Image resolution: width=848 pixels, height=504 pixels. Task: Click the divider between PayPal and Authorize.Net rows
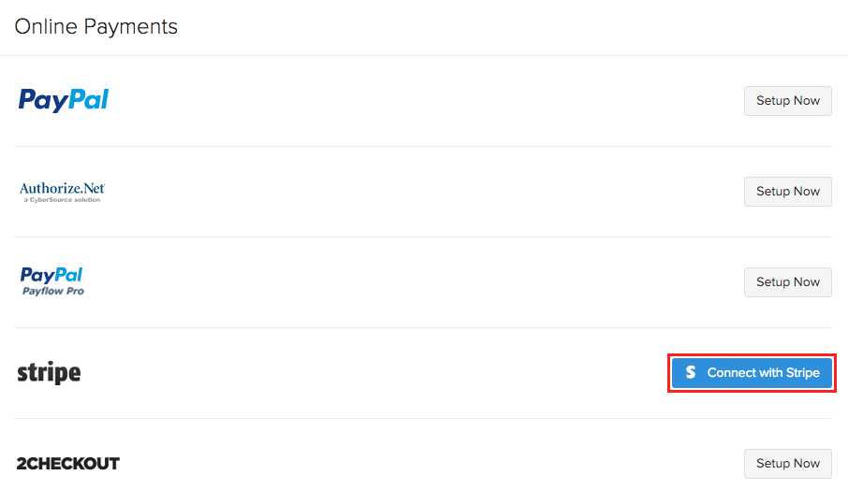(x=422, y=146)
